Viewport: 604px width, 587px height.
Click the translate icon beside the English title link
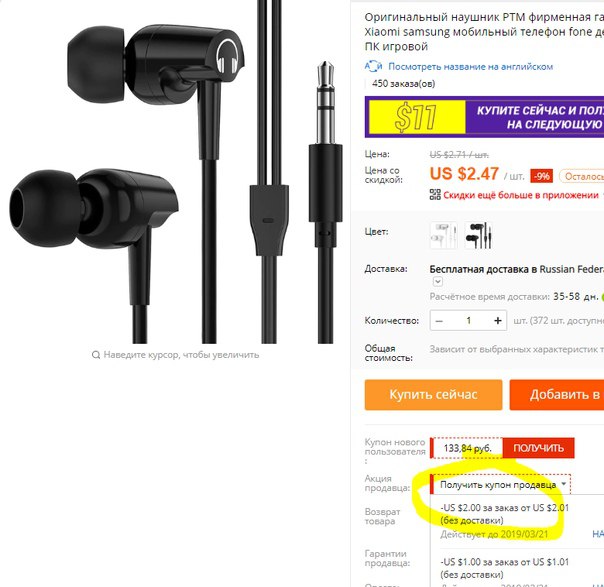pyautogui.click(x=373, y=66)
